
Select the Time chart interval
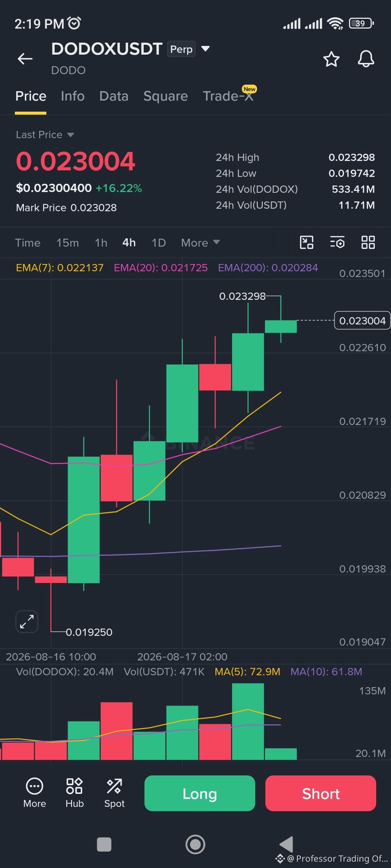[x=28, y=243]
